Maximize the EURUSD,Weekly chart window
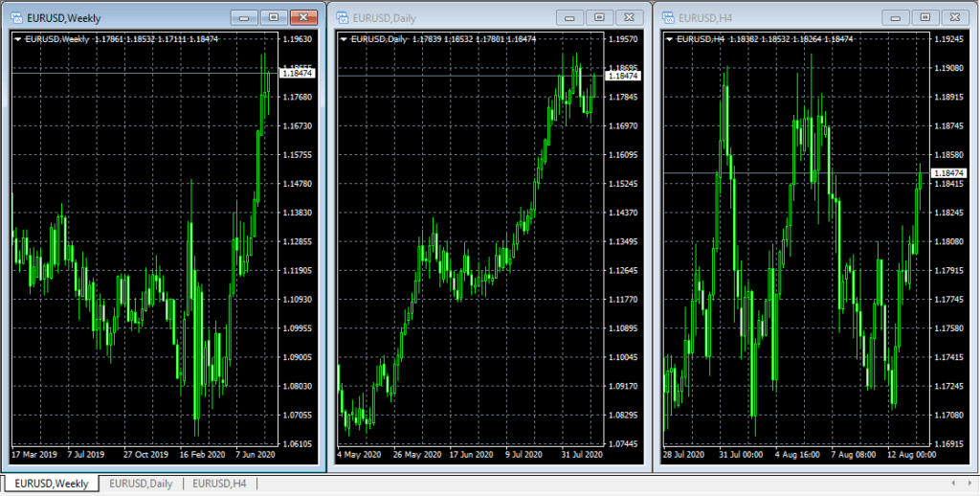The height and width of the screenshot is (496, 980). tap(274, 17)
